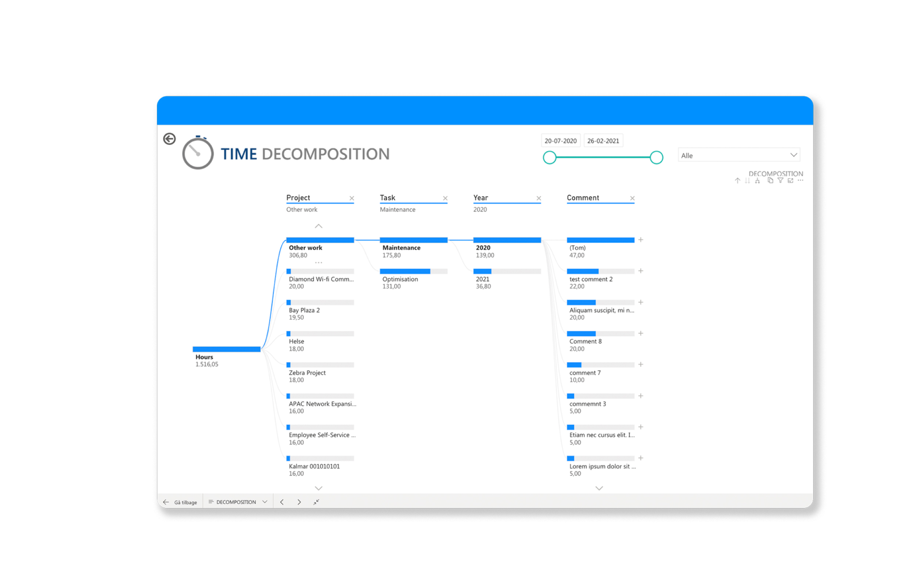Remove the Comment level with X
This screenshot has height=588, width=921.
[x=632, y=198]
